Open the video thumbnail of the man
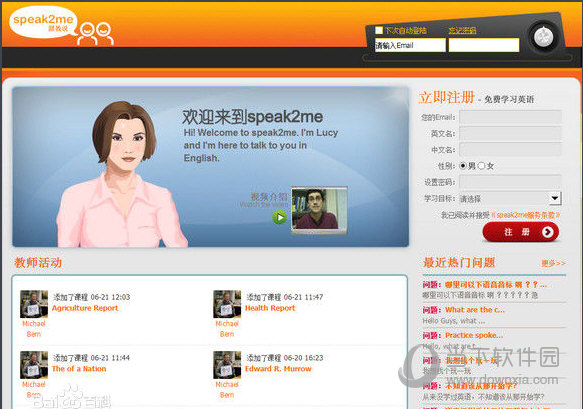Viewport: 583px width, 409px height. pos(319,210)
